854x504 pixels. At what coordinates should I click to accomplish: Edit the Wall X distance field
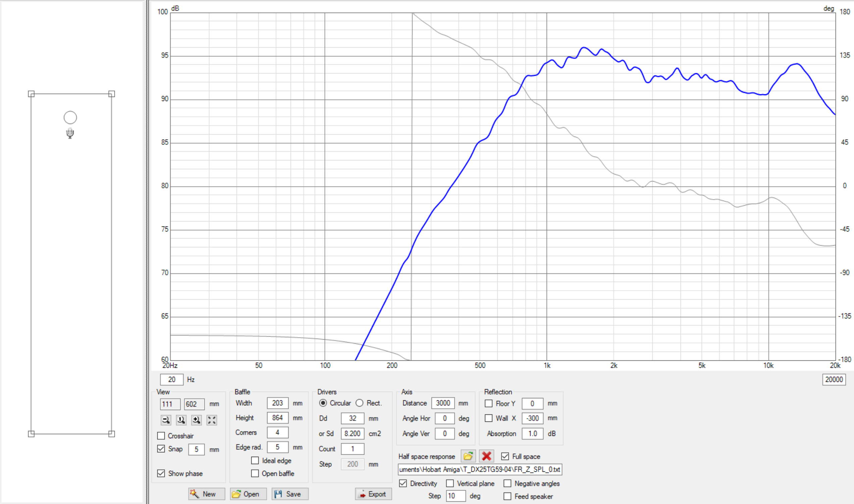533,418
